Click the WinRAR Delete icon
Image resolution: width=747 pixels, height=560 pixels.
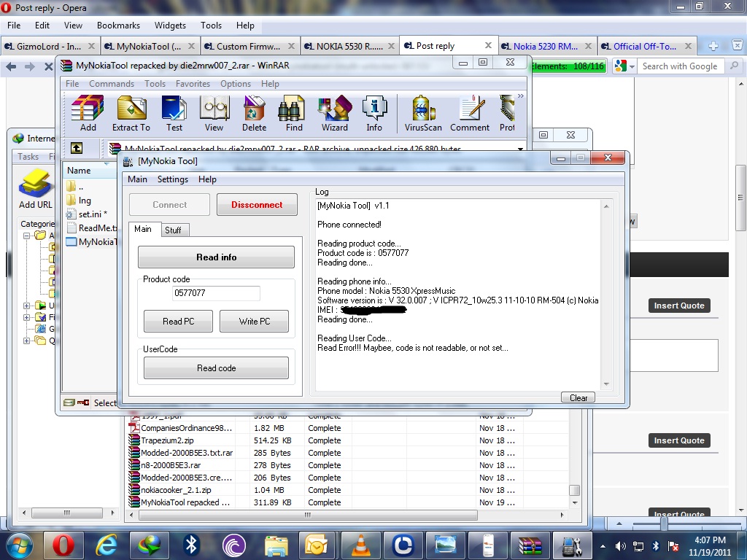tap(254, 113)
